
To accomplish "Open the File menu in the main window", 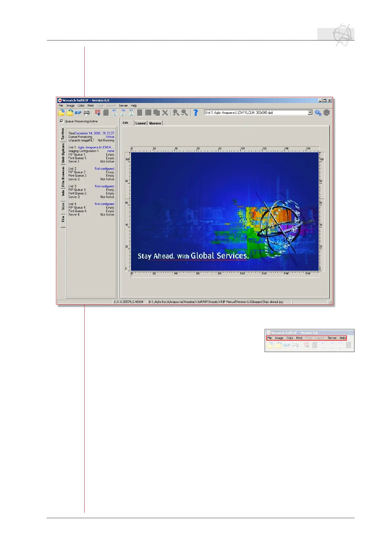I will [x=61, y=106].
